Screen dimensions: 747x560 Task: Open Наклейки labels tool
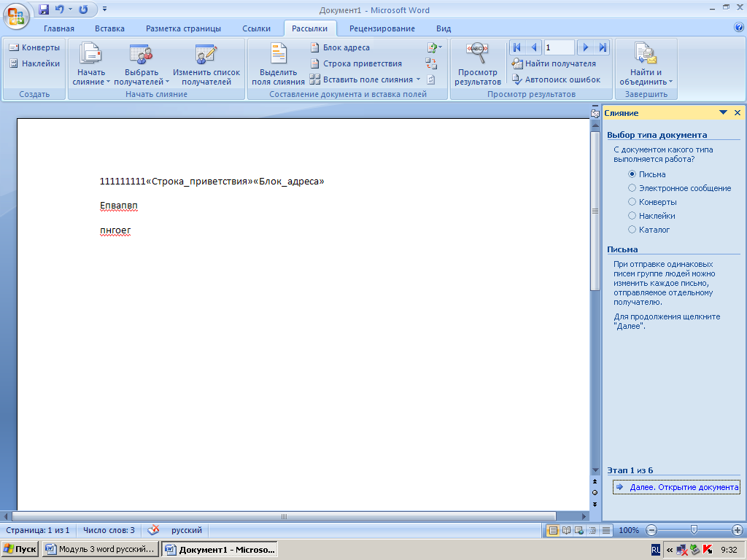tap(34, 63)
